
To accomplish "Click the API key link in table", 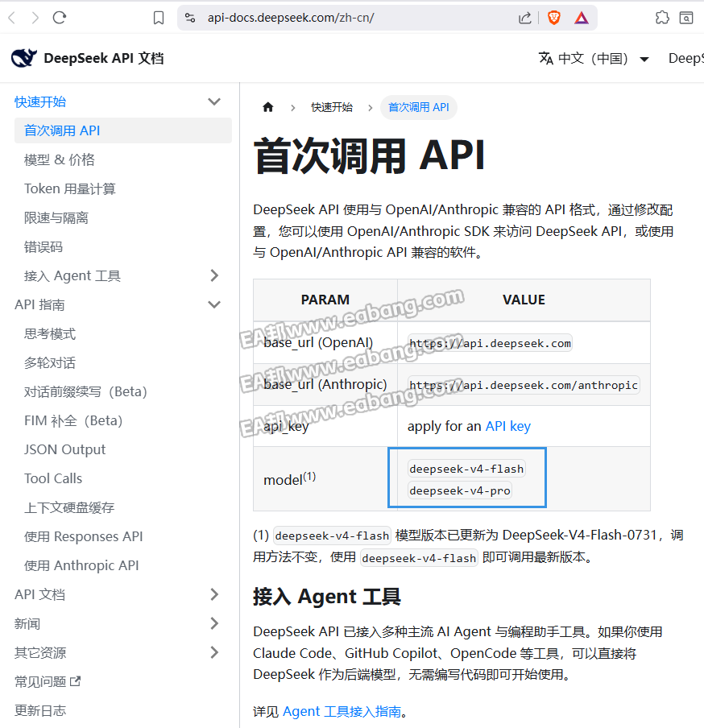I will tap(508, 426).
